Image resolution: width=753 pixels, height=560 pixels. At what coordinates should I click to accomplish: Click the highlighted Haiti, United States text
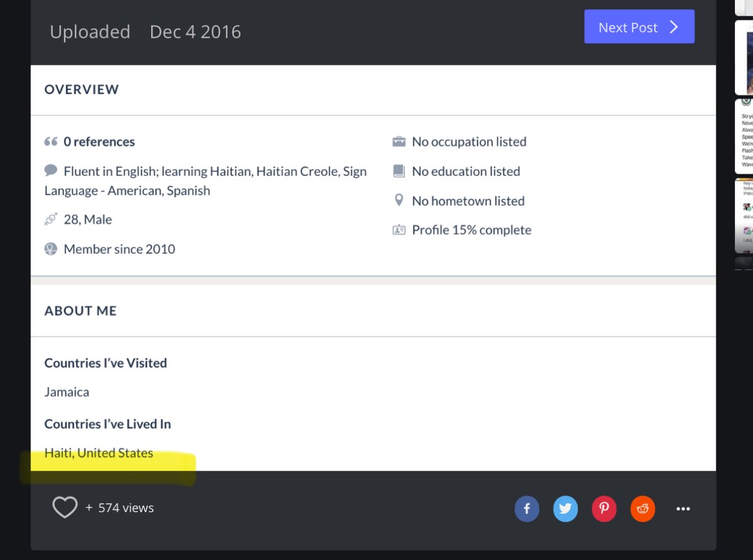click(x=99, y=453)
